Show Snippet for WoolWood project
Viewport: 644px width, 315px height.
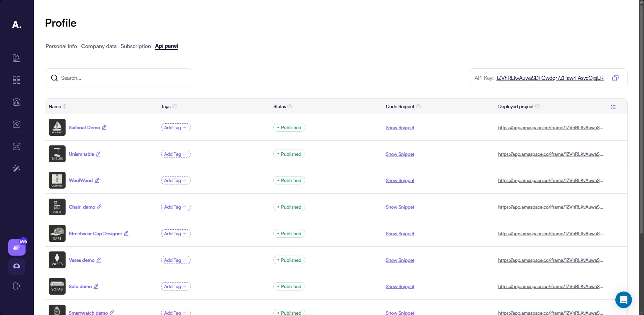[400, 181]
